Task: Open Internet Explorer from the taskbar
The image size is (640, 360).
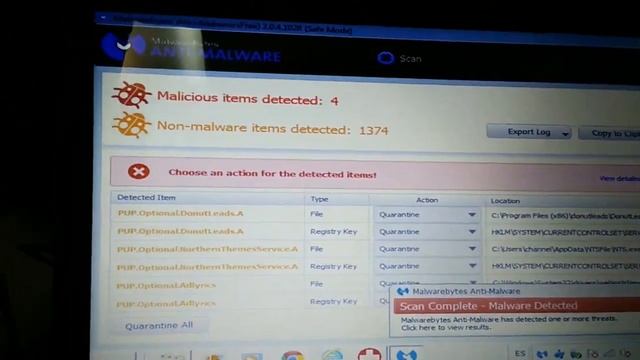Action: click(x=332, y=355)
